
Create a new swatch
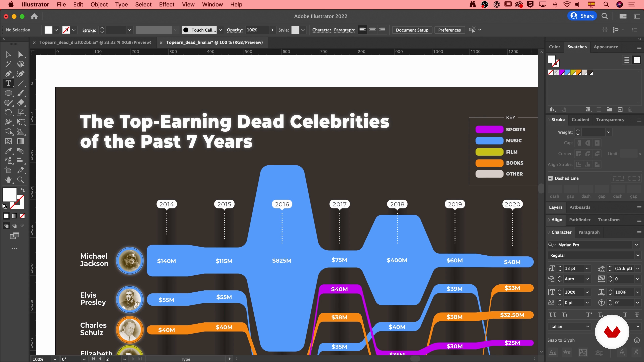pyautogui.click(x=620, y=109)
